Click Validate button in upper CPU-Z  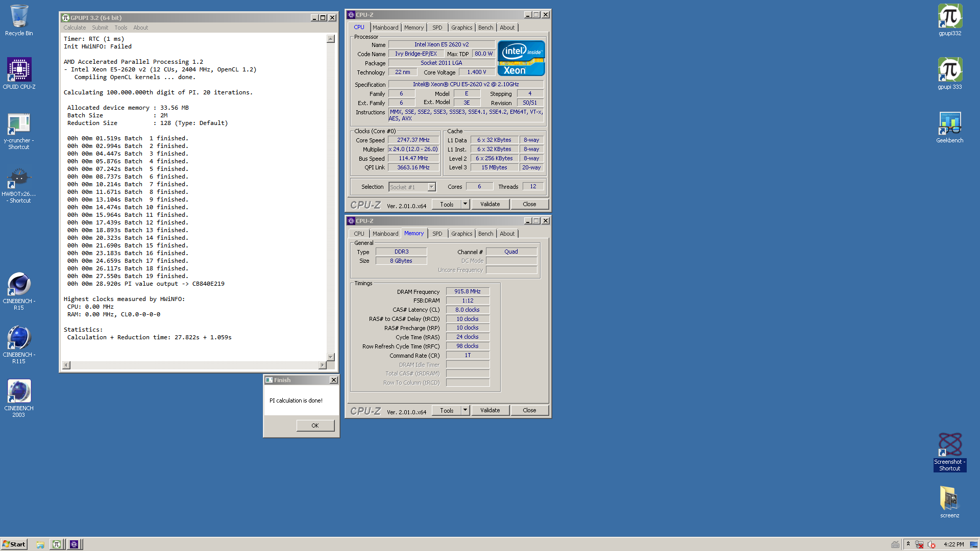pos(490,204)
